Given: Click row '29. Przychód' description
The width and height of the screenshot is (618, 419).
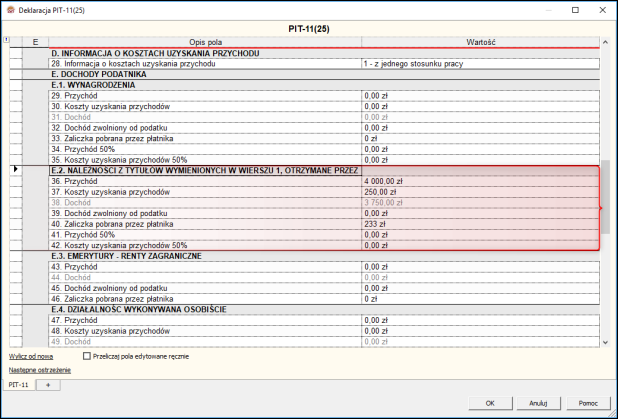Looking at the screenshot, I should pos(205,96).
